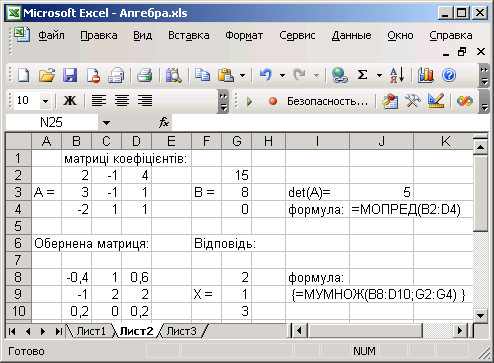
Task: Switch to Лист3 sheet tab
Action: tap(181, 331)
